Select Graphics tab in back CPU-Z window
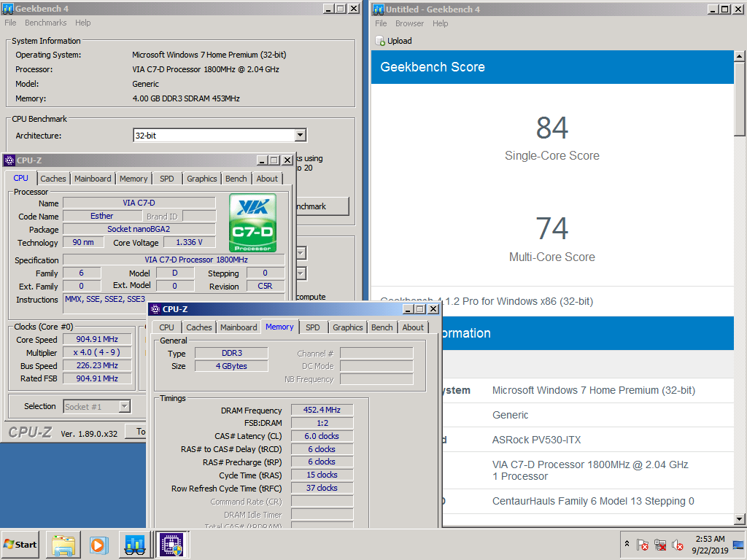 point(201,179)
